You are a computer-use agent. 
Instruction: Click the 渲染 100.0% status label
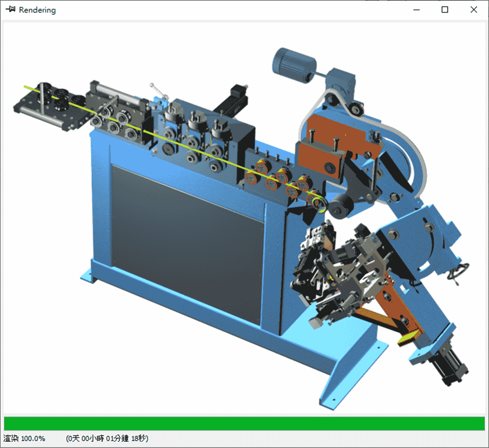(24, 439)
